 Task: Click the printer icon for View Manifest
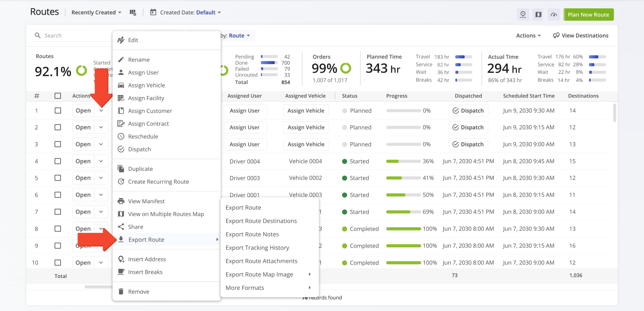[x=121, y=201]
